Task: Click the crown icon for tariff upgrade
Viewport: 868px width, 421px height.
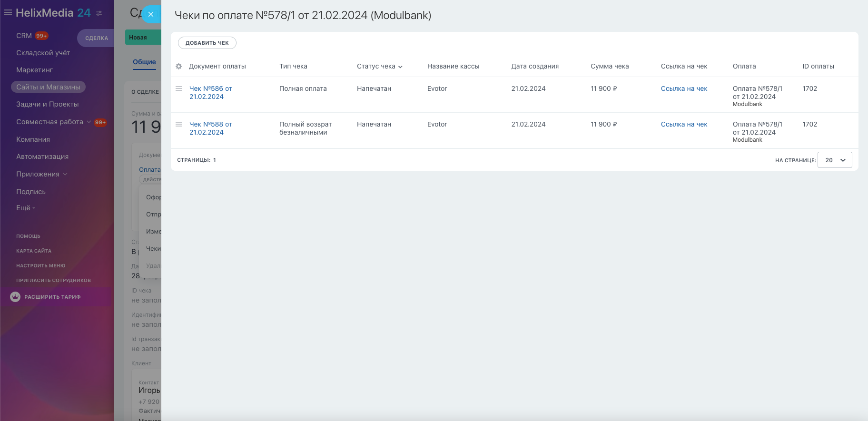Action: click(15, 297)
